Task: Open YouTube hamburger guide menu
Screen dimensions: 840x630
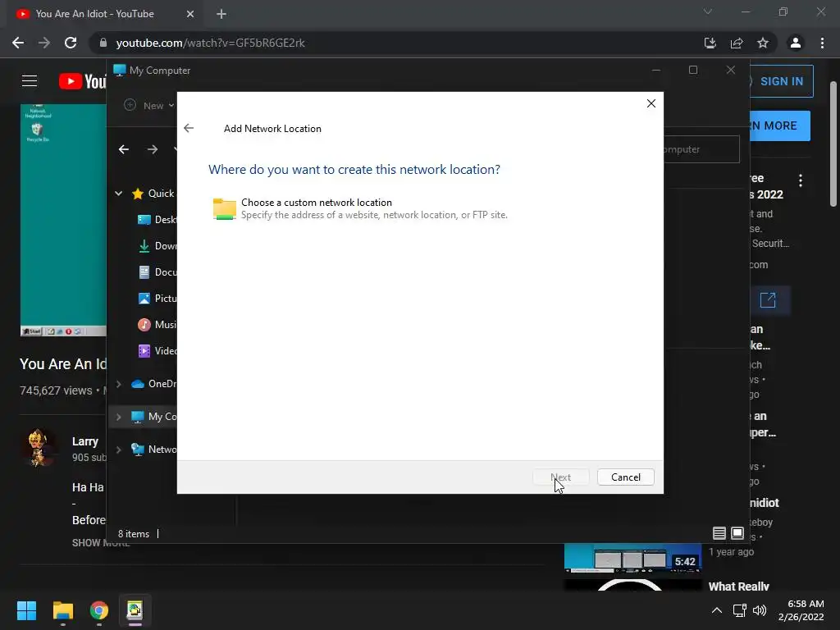Action: [30, 81]
